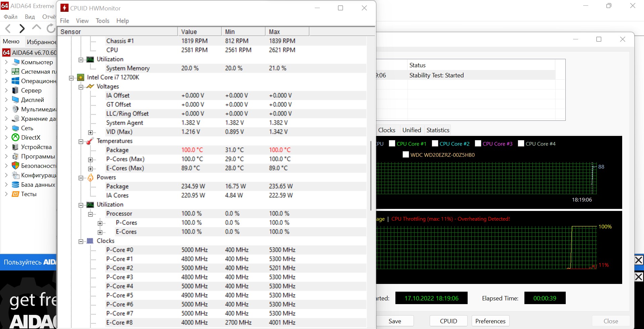
Task: Expand the Компьютер tree node in AIDA64
Action: click(x=6, y=62)
